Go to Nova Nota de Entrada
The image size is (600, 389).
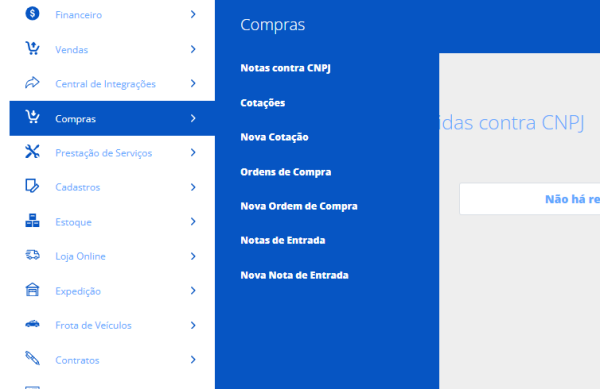coord(294,275)
